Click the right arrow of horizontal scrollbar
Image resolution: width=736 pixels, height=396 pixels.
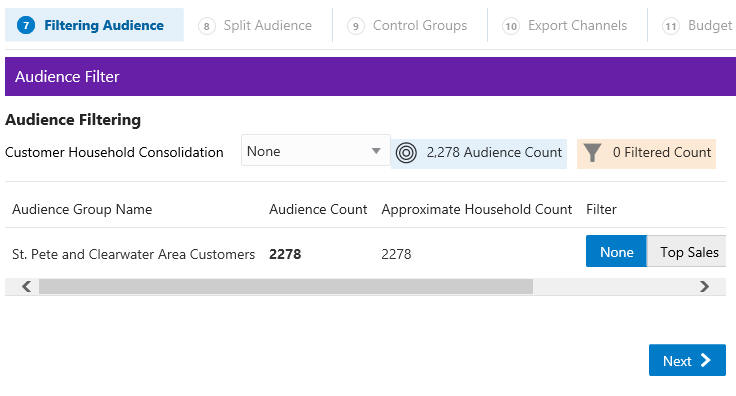click(704, 287)
